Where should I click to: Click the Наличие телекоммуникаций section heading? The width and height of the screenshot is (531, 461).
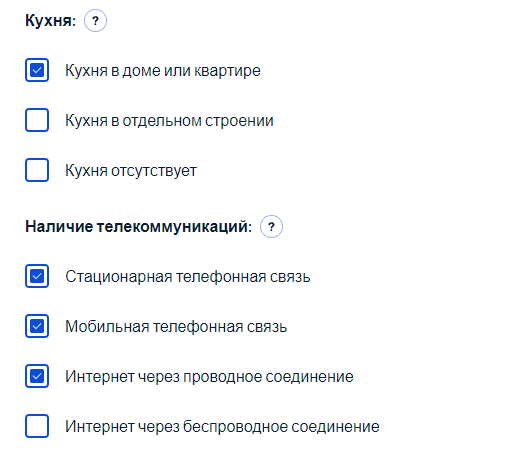coord(139,226)
